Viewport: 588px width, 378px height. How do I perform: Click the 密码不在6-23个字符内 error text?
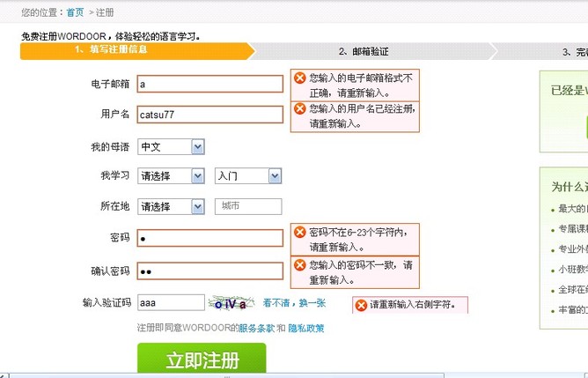point(358,240)
